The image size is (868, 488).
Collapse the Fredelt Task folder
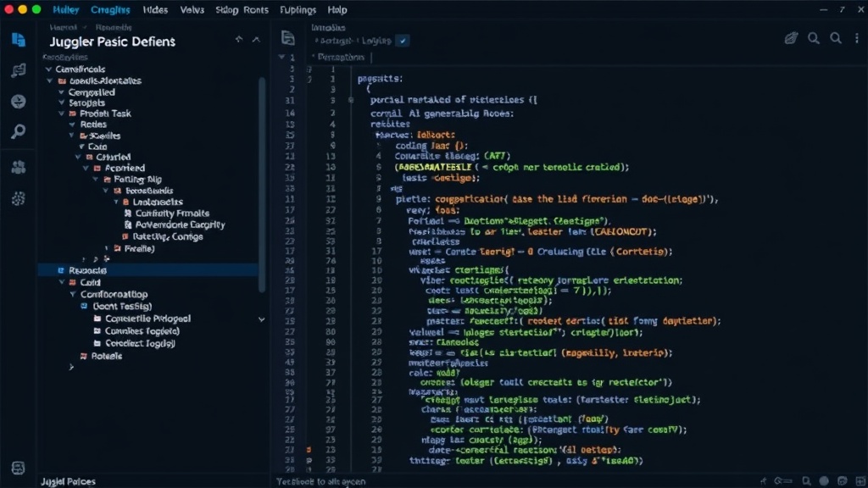click(x=61, y=114)
